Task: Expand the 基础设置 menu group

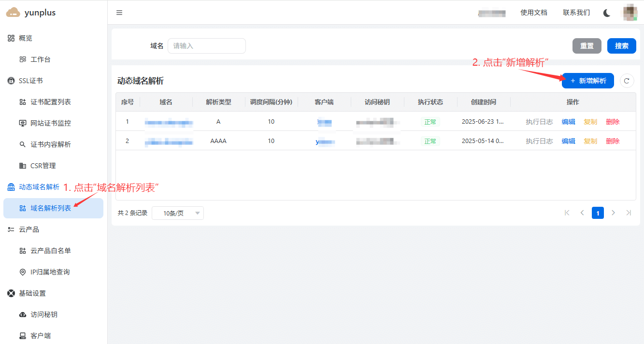Action: click(x=32, y=293)
